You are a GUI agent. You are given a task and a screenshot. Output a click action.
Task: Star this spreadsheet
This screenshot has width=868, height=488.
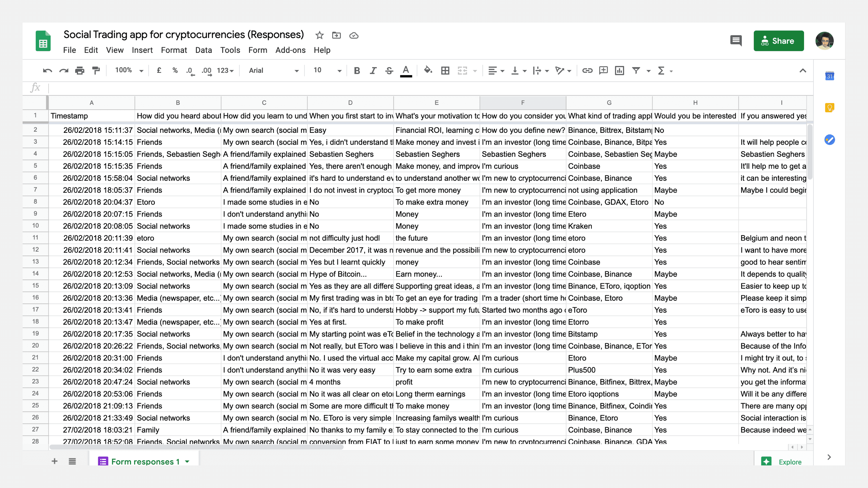tap(319, 35)
